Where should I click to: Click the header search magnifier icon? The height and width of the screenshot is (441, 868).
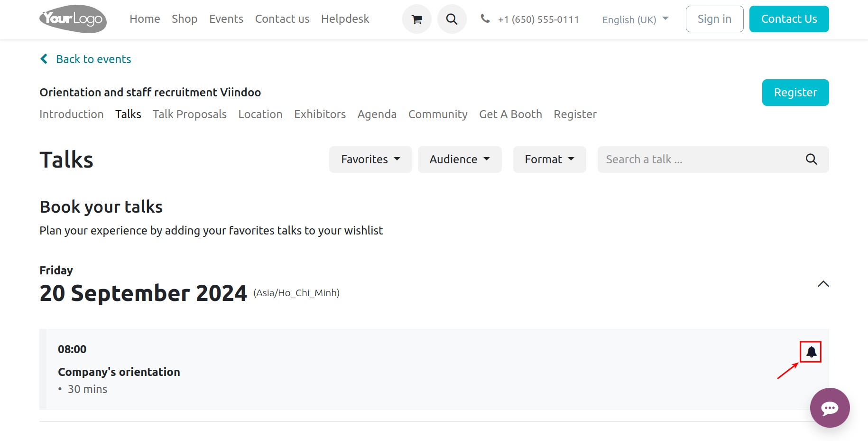click(x=452, y=19)
